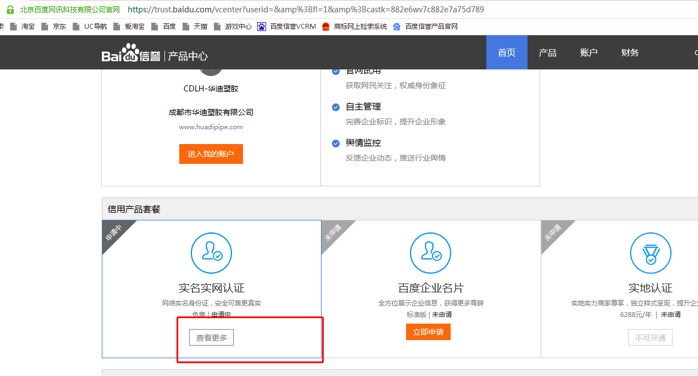Open the 天猫 bookmark
This screenshot has height=376, width=698.
tap(195, 27)
